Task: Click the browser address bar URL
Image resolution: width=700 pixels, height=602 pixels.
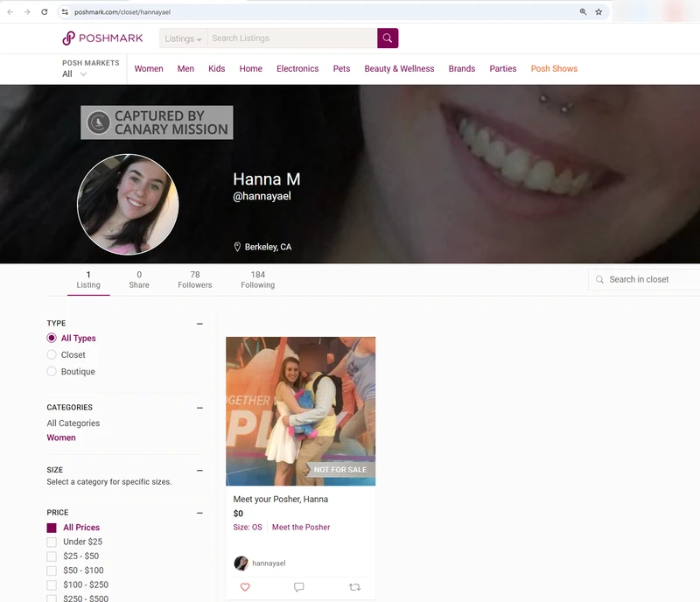Action: point(122,12)
